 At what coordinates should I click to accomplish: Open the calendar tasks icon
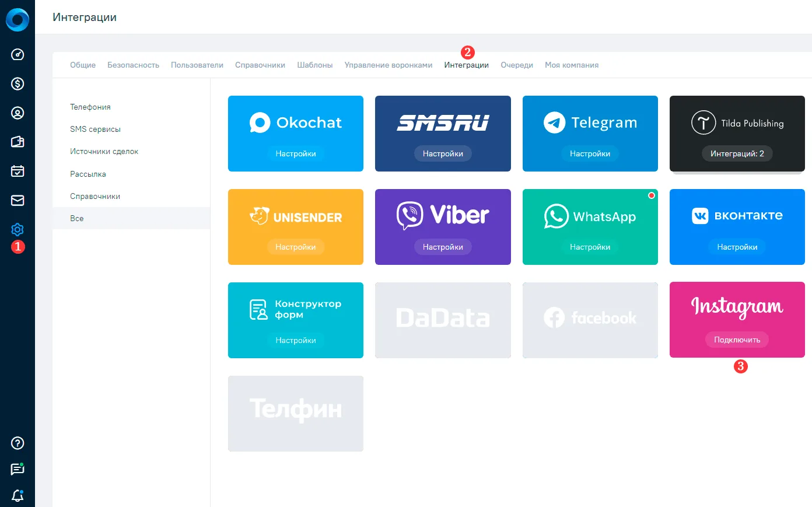click(x=17, y=171)
